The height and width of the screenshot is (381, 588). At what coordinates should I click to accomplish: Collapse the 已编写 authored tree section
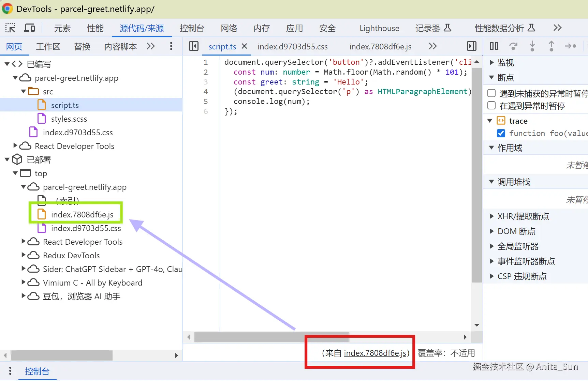tap(7, 64)
